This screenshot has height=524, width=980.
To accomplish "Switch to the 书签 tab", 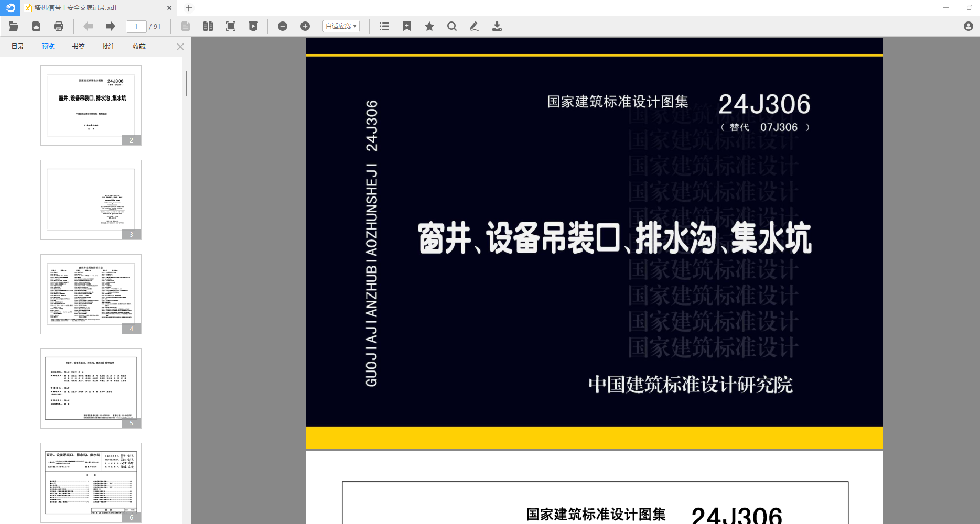I will (x=79, y=47).
